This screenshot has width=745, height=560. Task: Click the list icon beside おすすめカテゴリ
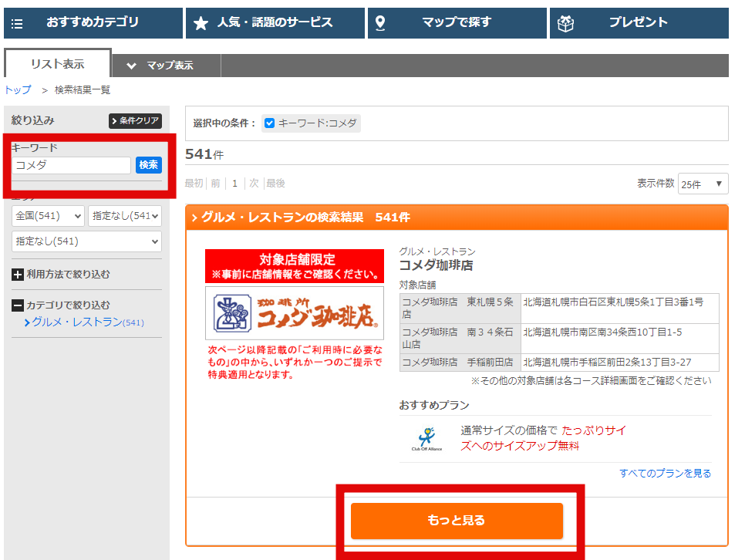coord(17,23)
